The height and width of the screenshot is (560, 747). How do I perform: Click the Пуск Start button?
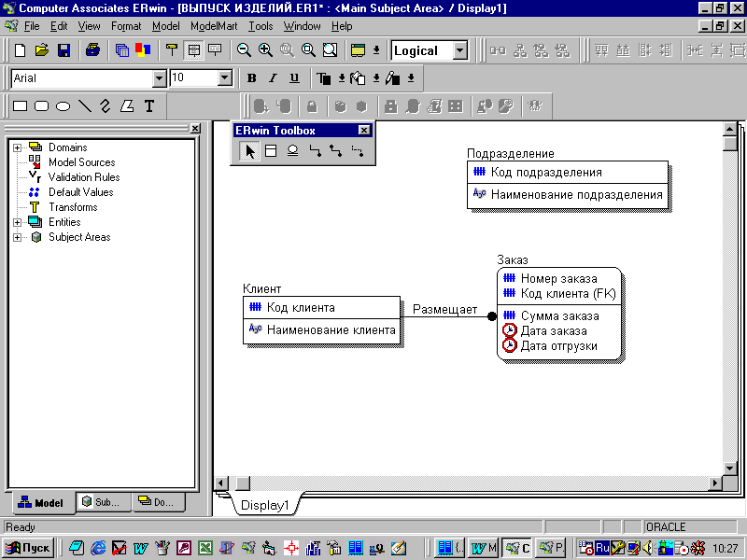tap(29, 548)
